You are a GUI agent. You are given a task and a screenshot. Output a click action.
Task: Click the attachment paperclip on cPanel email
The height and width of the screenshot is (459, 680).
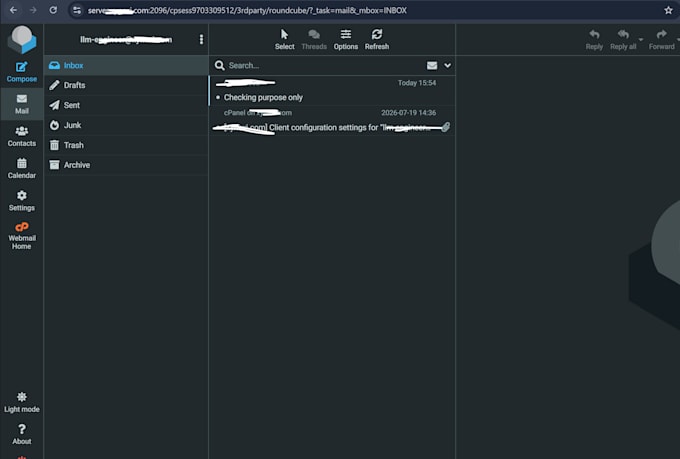[x=445, y=127]
